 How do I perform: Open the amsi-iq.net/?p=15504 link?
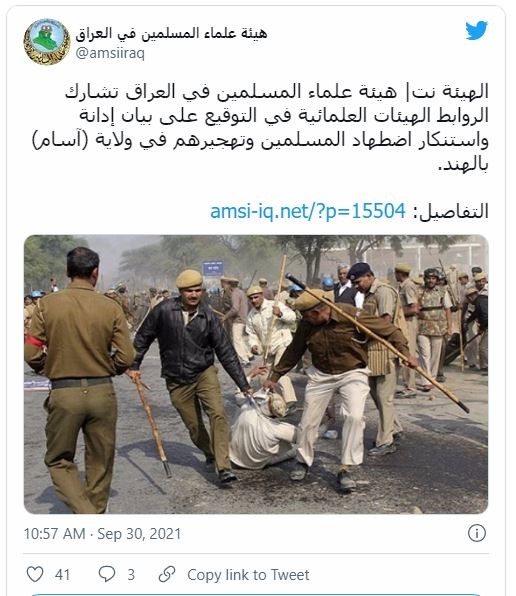pyautogui.click(x=308, y=211)
